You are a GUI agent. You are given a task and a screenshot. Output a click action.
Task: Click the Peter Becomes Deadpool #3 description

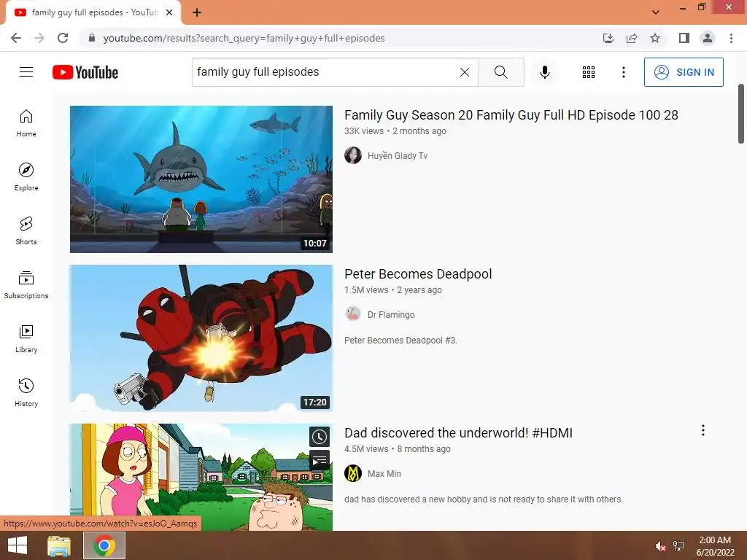coord(400,341)
